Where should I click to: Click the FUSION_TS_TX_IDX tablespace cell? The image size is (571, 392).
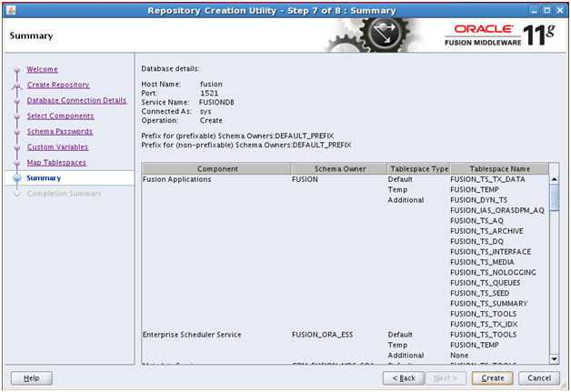(x=484, y=324)
